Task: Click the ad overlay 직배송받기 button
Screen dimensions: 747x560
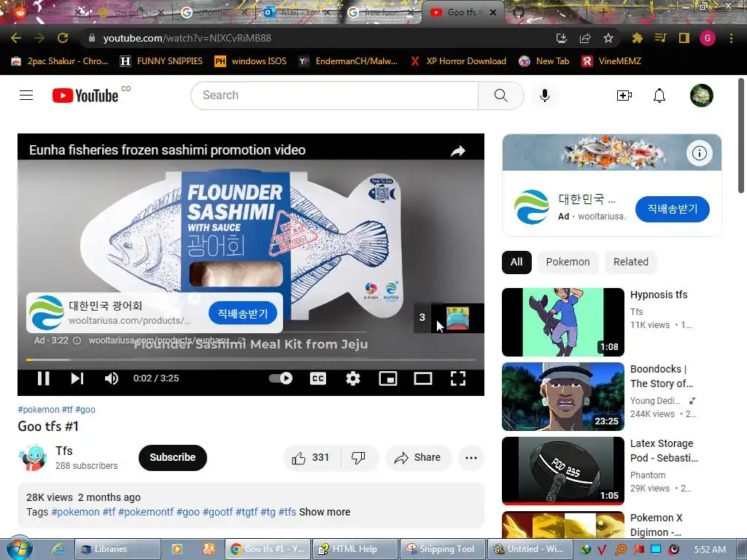Action: point(242,314)
